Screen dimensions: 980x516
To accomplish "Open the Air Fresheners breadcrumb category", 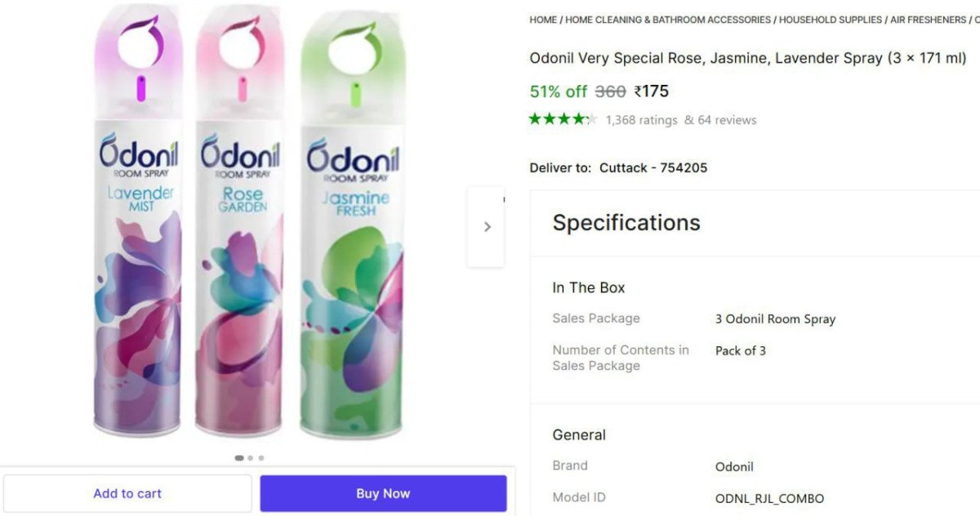I will [928, 20].
